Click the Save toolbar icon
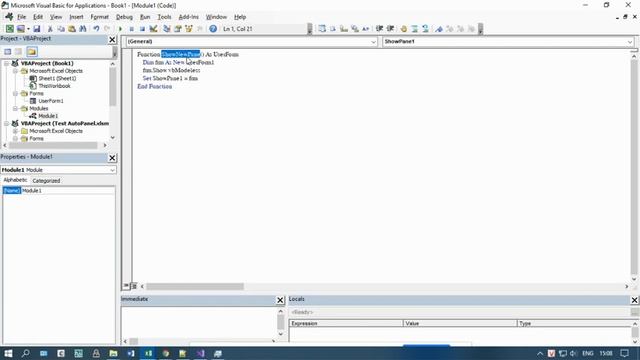This screenshot has width=640, height=360. pyautogui.click(x=37, y=29)
